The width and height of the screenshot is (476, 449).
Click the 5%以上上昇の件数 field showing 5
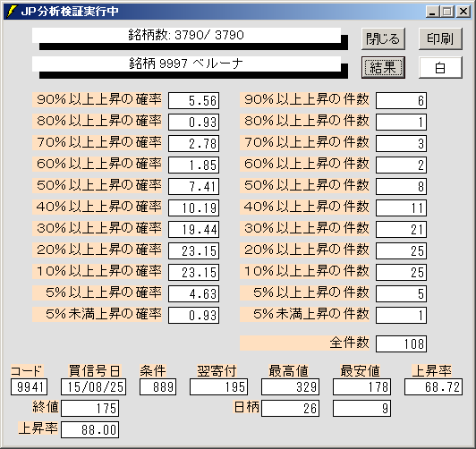[x=401, y=293]
